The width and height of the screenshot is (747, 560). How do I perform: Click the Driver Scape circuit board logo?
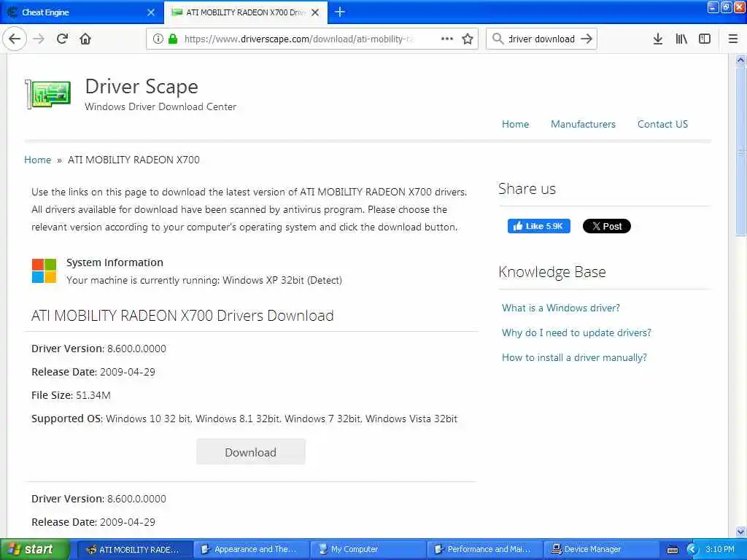[x=48, y=94]
